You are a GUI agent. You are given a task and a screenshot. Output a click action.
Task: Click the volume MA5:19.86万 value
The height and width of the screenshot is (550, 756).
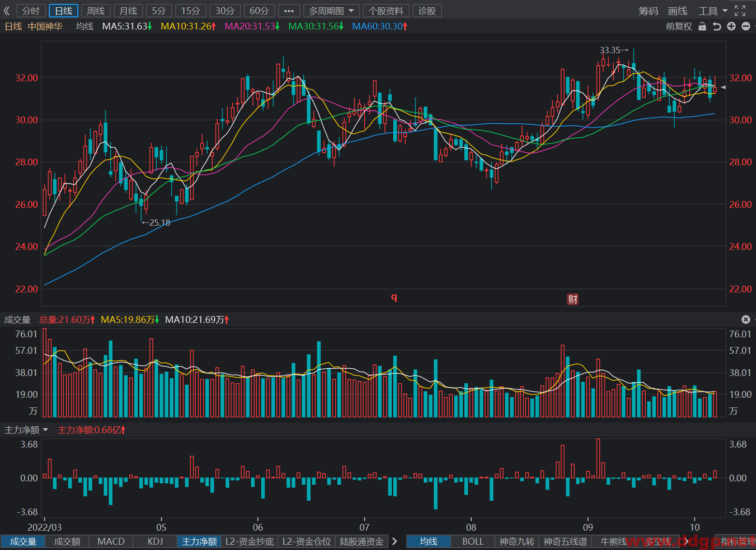point(130,319)
